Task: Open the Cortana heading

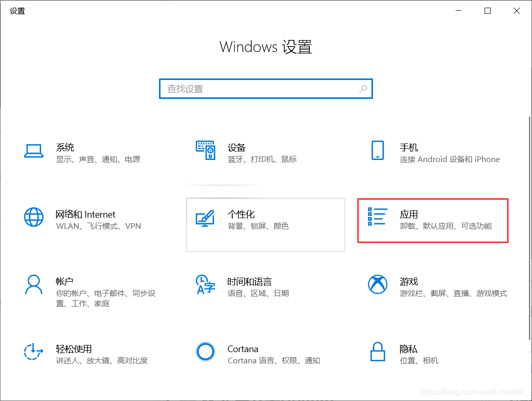Action: coord(243,349)
